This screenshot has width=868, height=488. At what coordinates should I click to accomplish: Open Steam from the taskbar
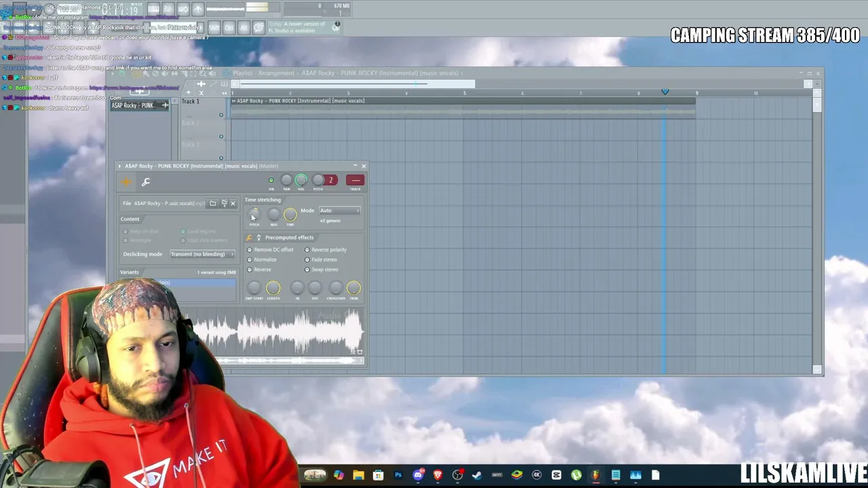pos(477,475)
